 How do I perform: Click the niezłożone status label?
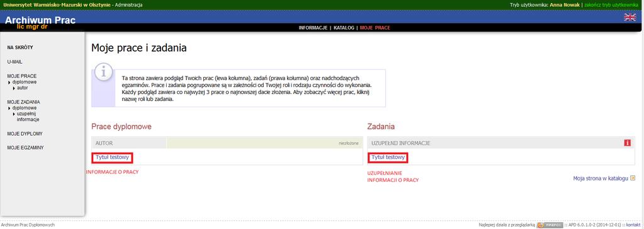[x=349, y=143]
